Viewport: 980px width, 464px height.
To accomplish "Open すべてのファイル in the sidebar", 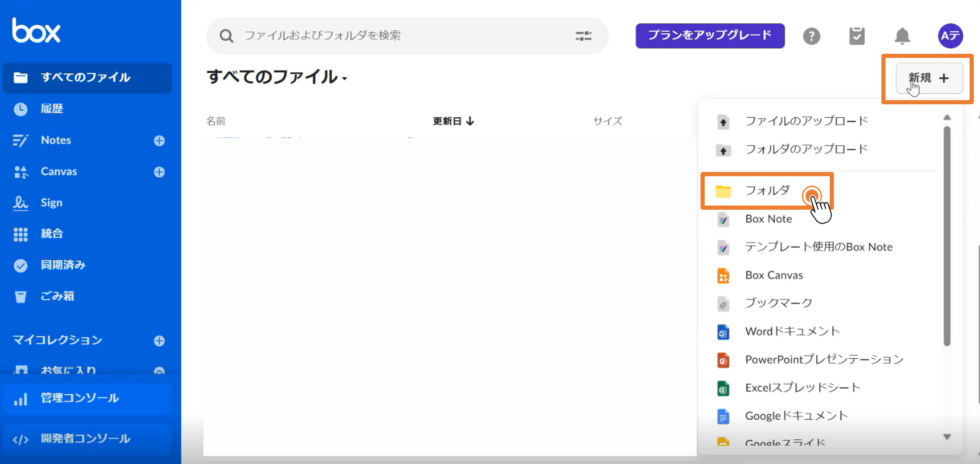I will (87, 78).
